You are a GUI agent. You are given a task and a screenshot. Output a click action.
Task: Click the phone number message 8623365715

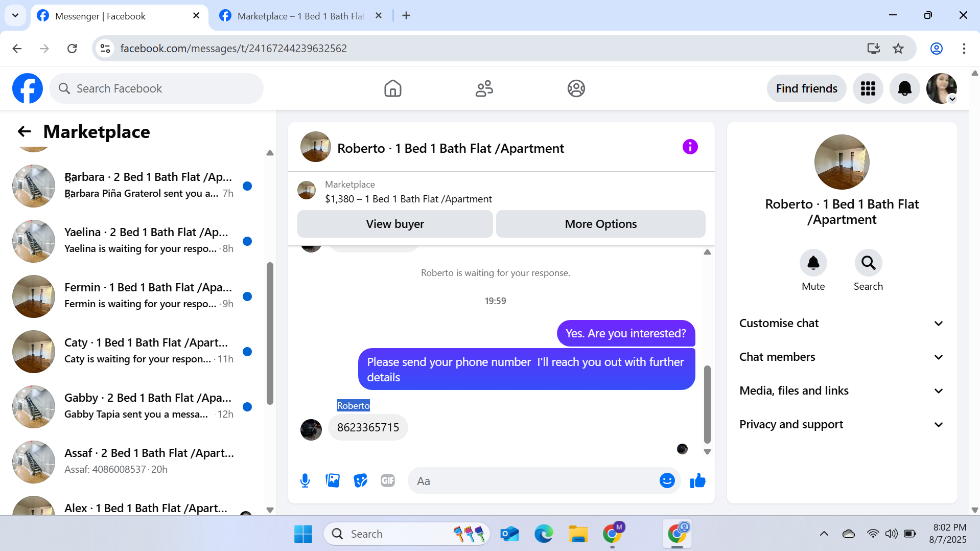pos(368,427)
